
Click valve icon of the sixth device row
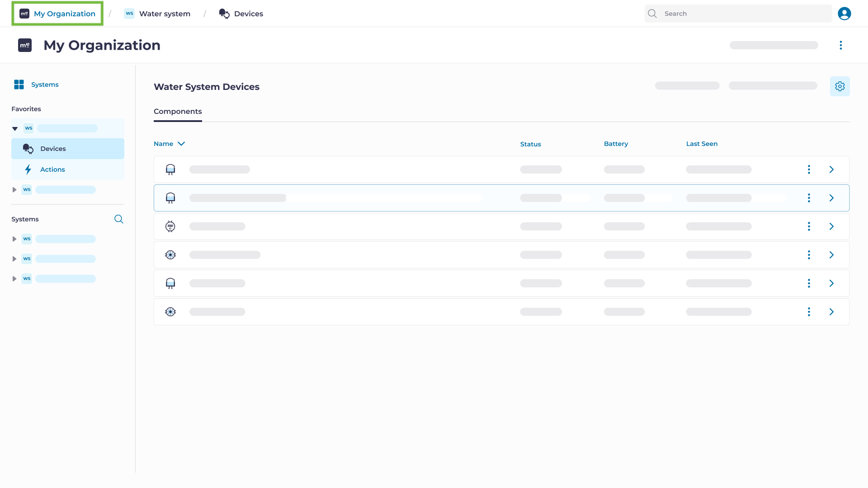coord(170,312)
